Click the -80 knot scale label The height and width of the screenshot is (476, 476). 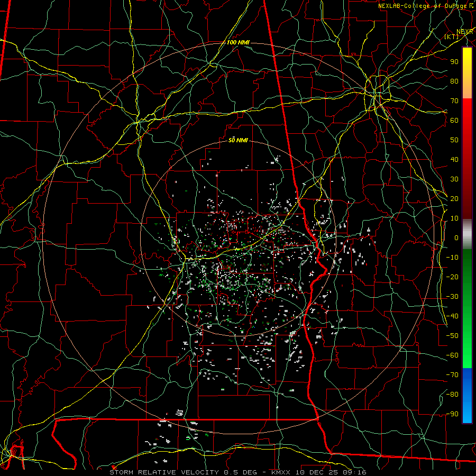[452, 395]
